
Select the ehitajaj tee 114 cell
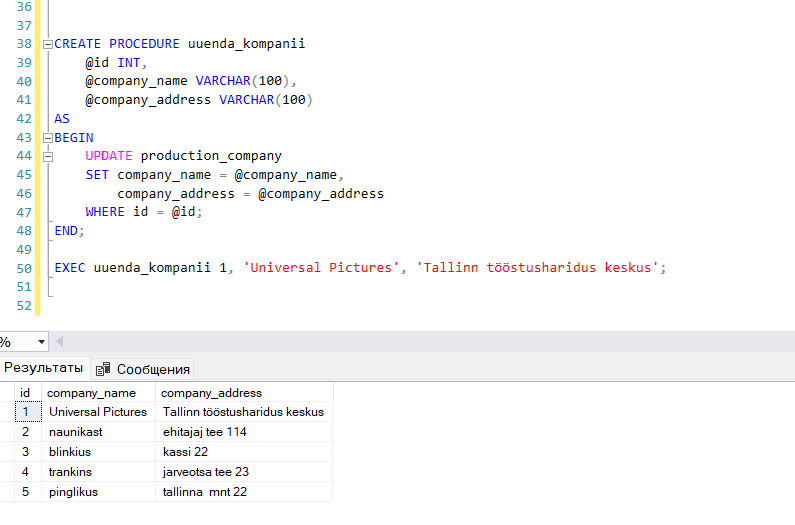[244, 432]
